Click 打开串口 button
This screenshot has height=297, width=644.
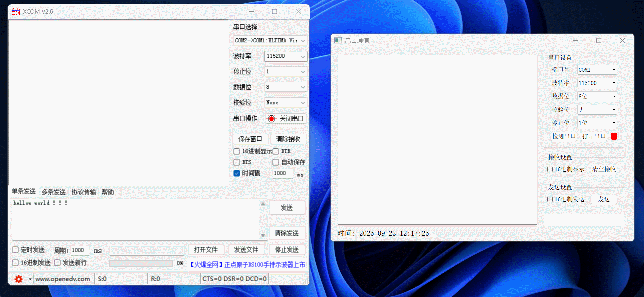(594, 136)
